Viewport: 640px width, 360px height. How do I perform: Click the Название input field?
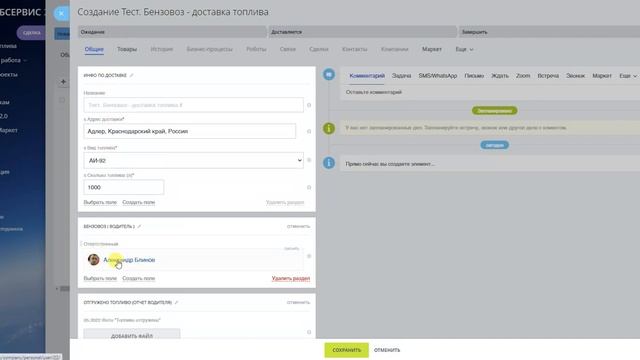193,105
